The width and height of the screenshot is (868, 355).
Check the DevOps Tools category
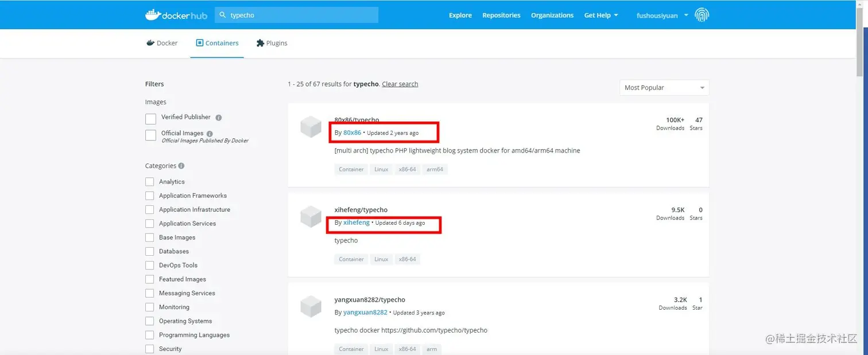pyautogui.click(x=150, y=266)
